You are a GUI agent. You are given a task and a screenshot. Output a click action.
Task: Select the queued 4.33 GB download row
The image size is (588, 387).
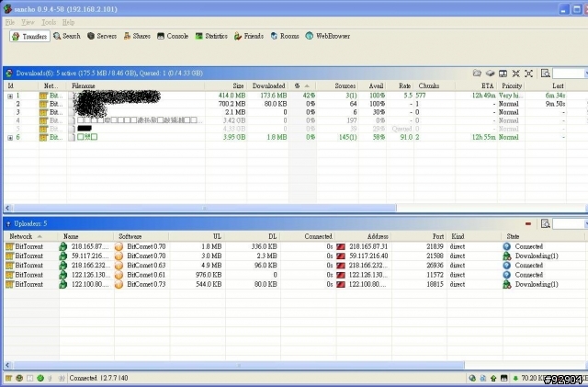[x=294, y=129]
